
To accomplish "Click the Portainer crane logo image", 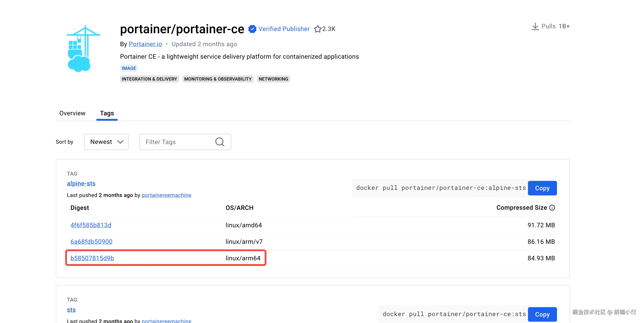I will (x=83, y=49).
